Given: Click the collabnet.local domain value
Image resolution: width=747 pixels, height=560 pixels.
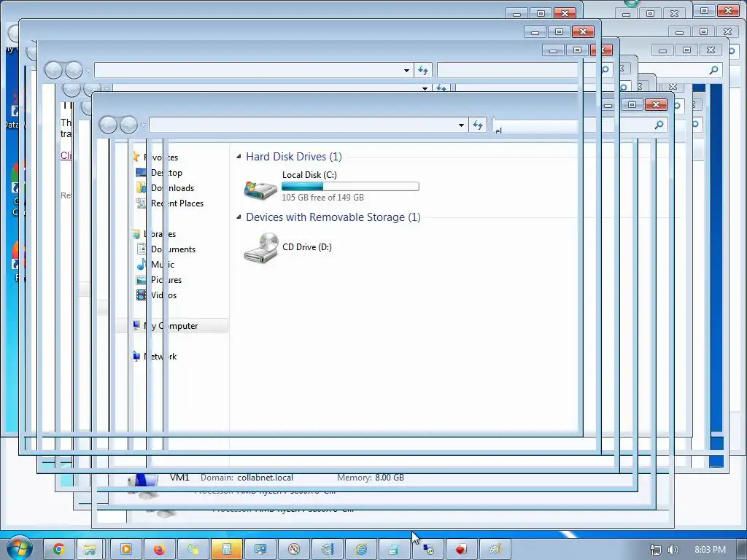Looking at the screenshot, I should pyautogui.click(x=266, y=478).
